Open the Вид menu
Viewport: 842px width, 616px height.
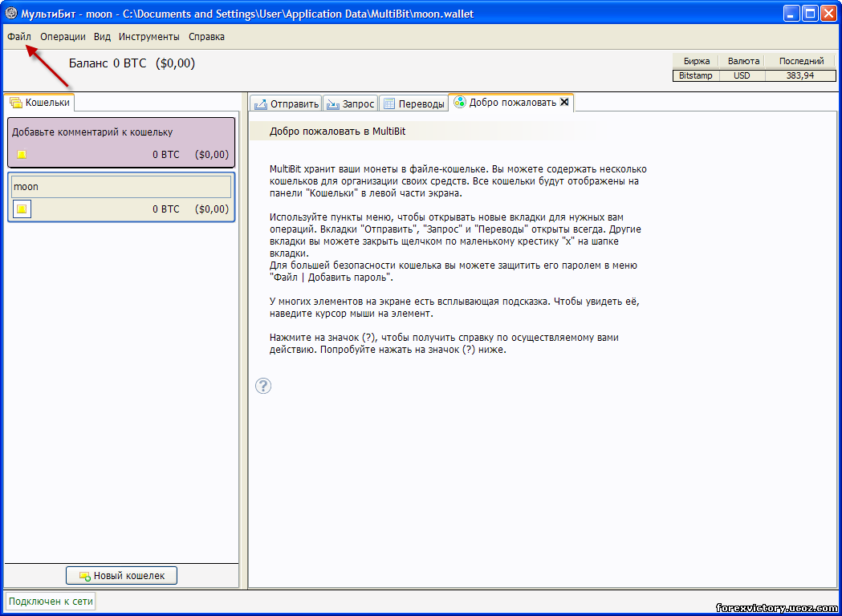[x=102, y=37]
